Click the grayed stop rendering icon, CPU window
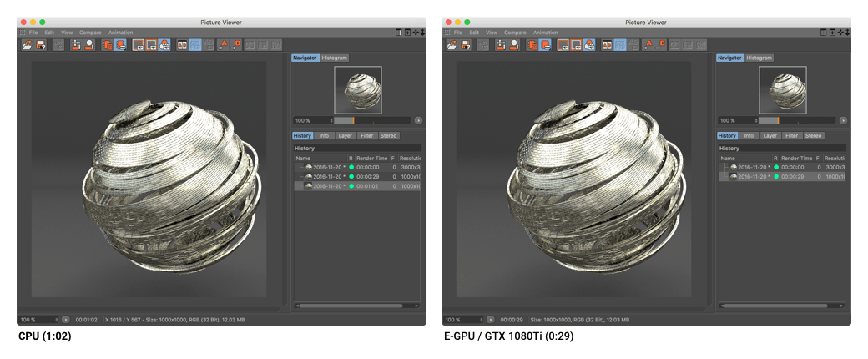Image resolution: width=868 pixels, height=359 pixels. [58, 45]
